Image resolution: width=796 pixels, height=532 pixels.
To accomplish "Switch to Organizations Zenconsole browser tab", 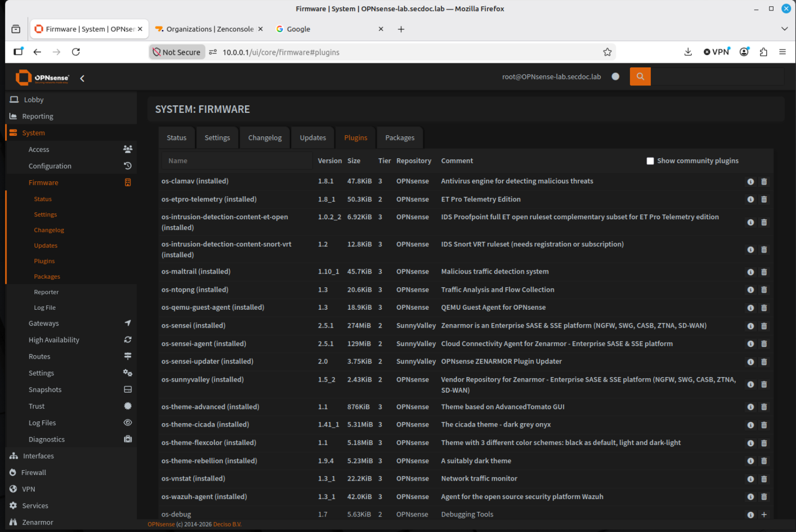I will click(209, 29).
